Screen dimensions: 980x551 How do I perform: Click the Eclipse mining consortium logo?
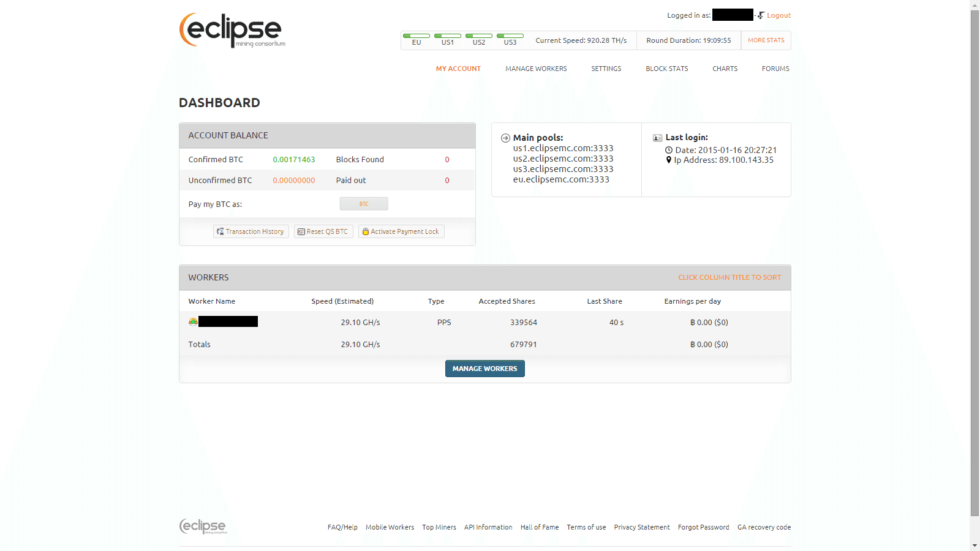click(x=232, y=30)
